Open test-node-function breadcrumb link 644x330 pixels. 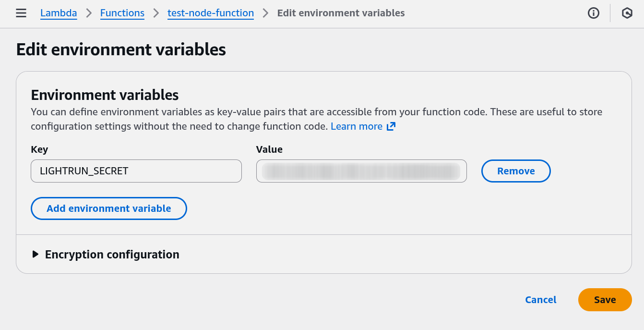pos(211,13)
